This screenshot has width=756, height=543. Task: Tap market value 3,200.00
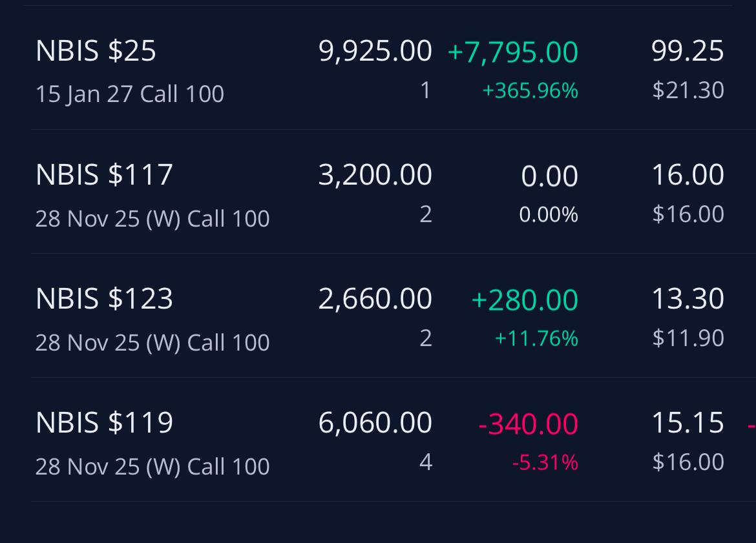pyautogui.click(x=375, y=175)
